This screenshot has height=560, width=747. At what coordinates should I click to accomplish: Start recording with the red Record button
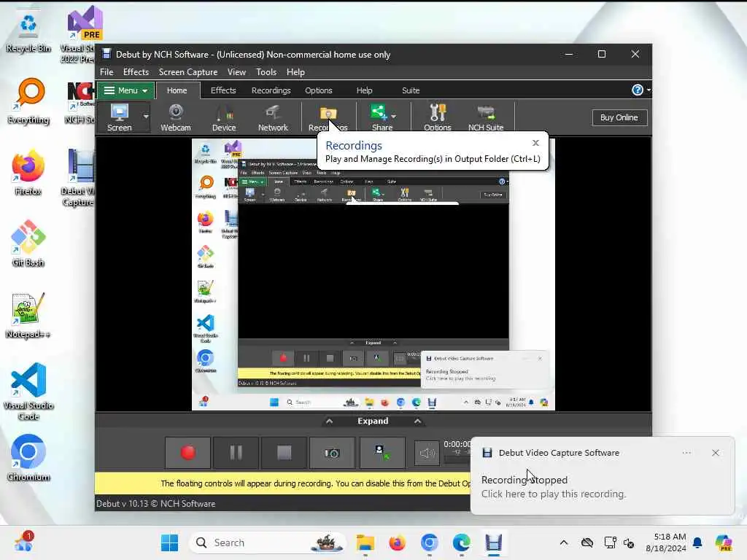point(187,452)
